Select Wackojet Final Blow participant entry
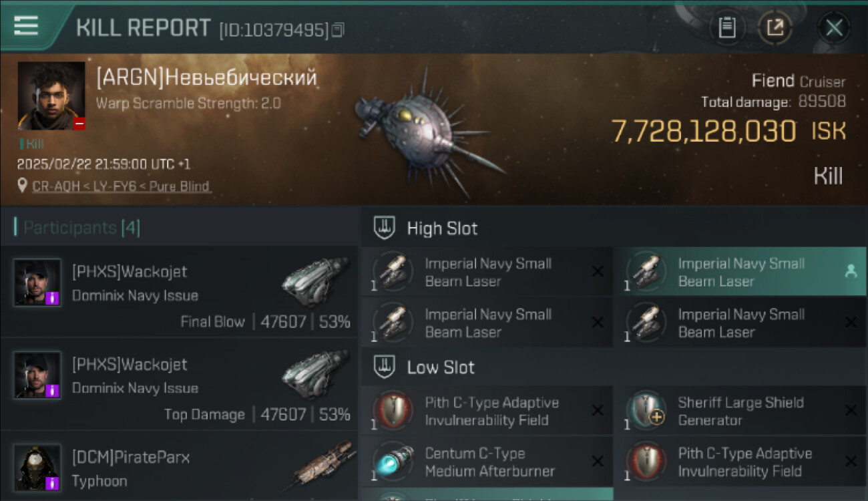The image size is (868, 501). (180, 292)
